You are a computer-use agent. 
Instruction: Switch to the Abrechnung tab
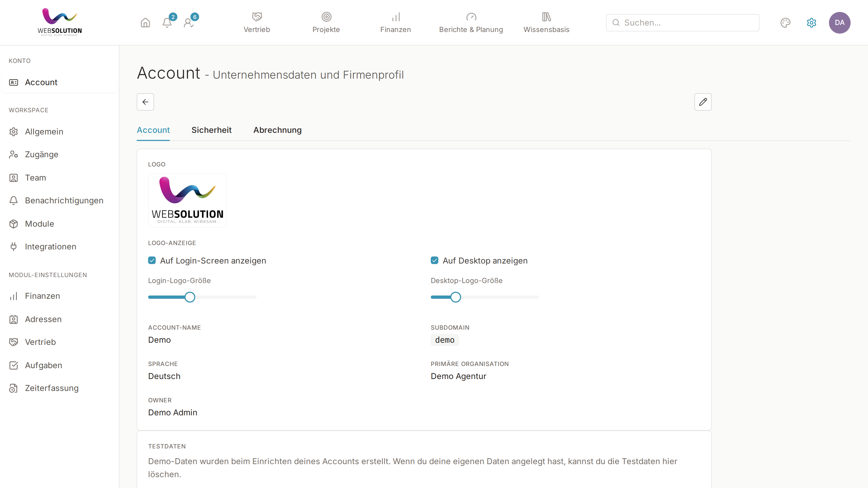[x=277, y=130]
